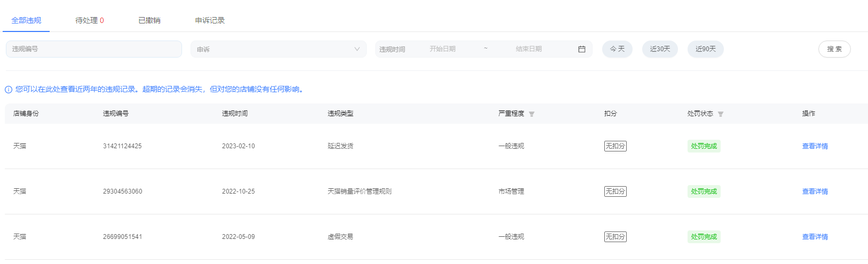Open the calendar icon in date range
The width and height of the screenshot is (868, 264).
tap(582, 49)
